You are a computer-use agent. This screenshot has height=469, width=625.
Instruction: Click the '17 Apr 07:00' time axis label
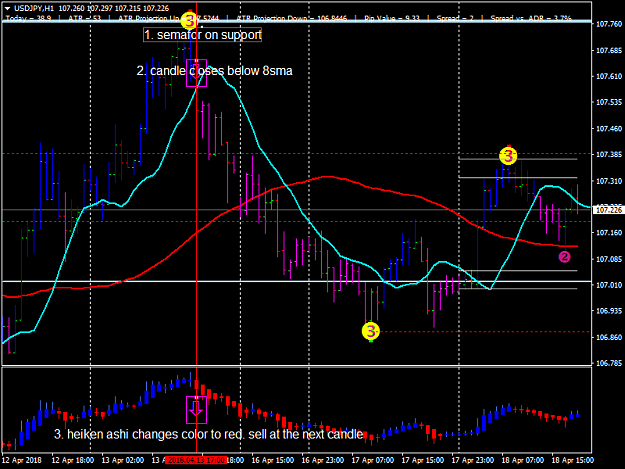(x=373, y=460)
